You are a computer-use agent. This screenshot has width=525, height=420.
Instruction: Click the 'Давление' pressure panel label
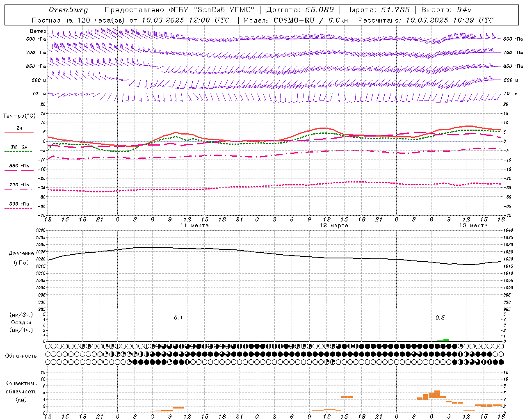pyautogui.click(x=21, y=253)
